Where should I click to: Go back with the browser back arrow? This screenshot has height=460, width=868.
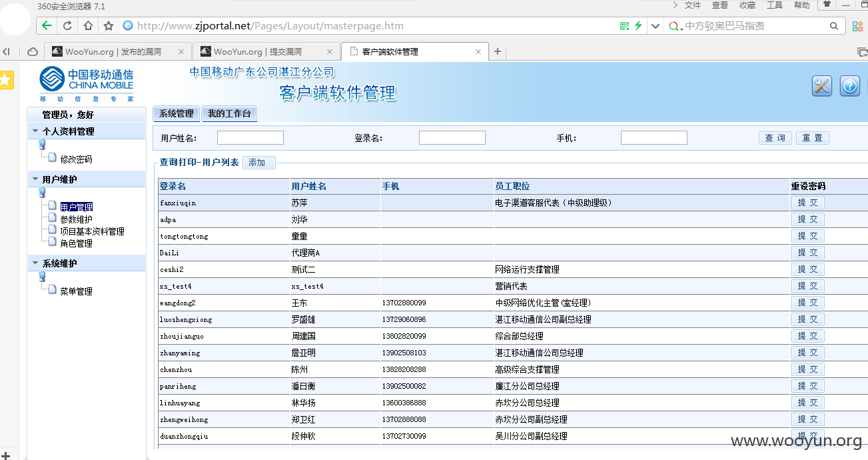click(x=46, y=26)
